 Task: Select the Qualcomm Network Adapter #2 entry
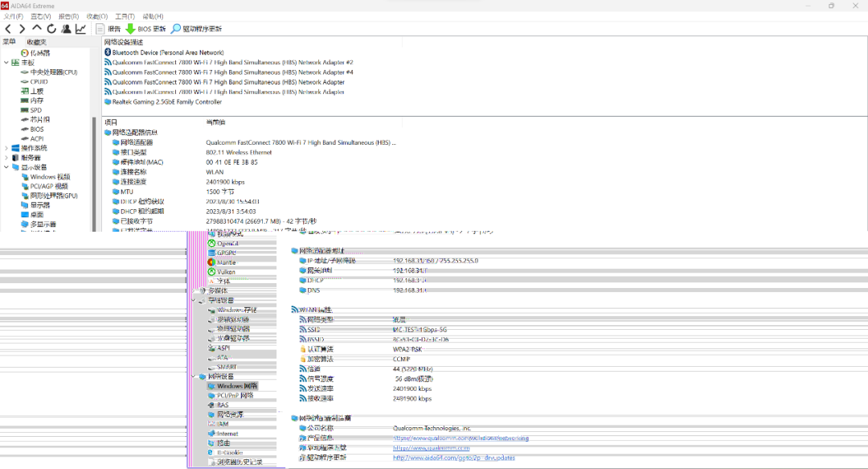(x=228, y=63)
